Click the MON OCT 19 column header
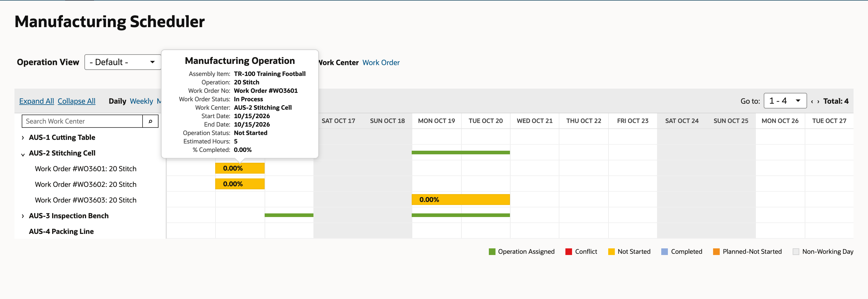The height and width of the screenshot is (299, 868). (436, 121)
